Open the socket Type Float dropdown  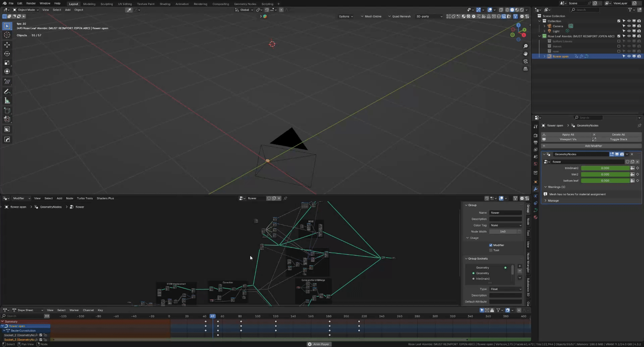point(505,289)
